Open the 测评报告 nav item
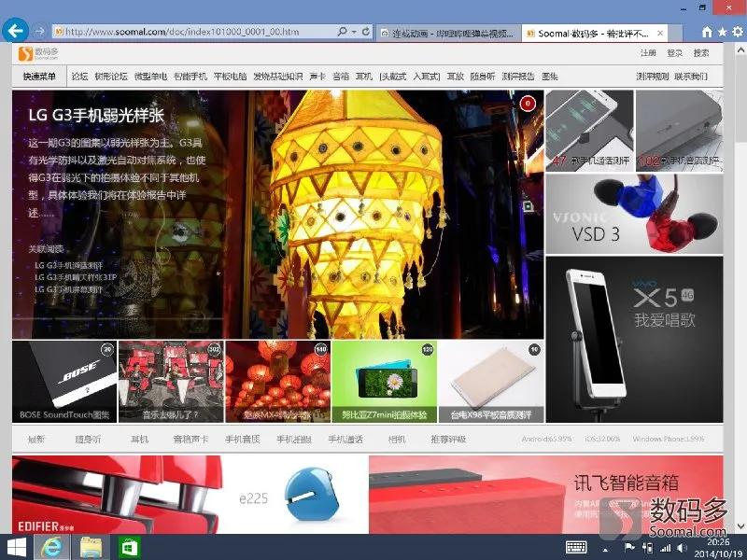Screen dimensions: 747x560 518,77
